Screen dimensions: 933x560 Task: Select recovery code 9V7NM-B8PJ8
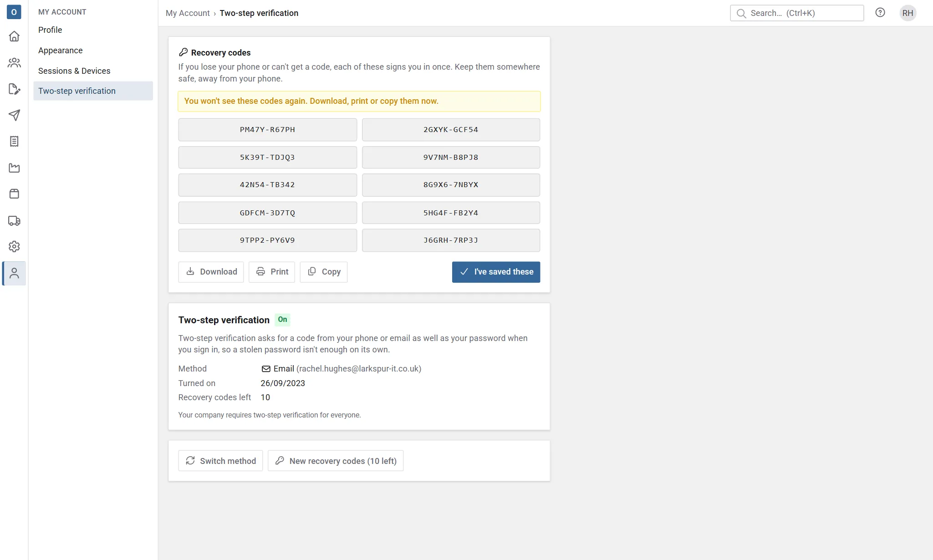(451, 158)
